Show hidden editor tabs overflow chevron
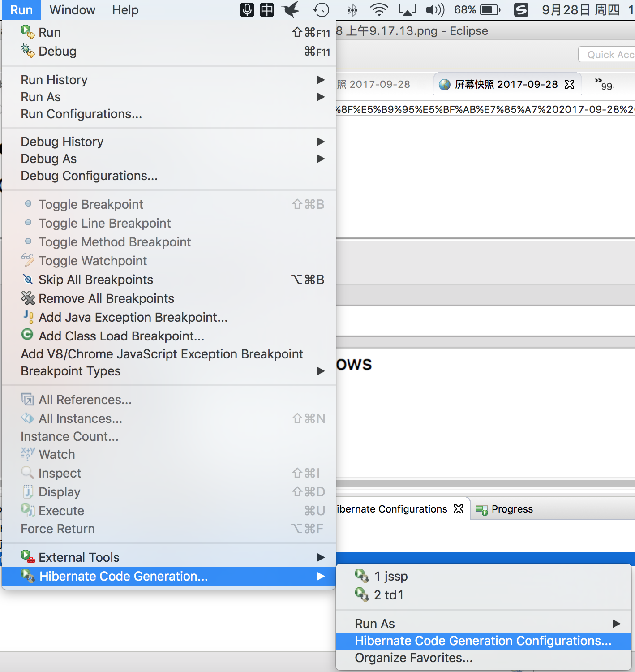 point(604,83)
